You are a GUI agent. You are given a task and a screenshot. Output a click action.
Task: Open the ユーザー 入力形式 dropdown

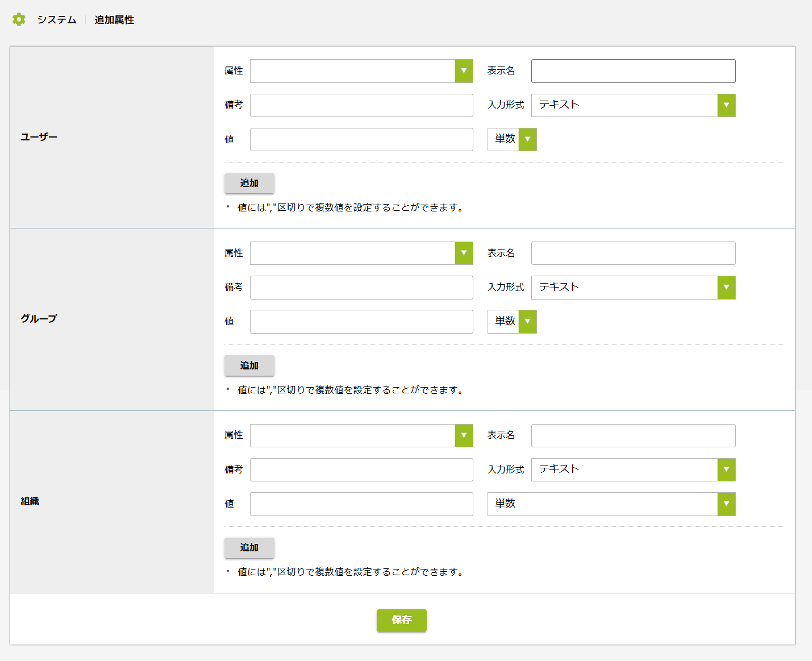coord(633,105)
